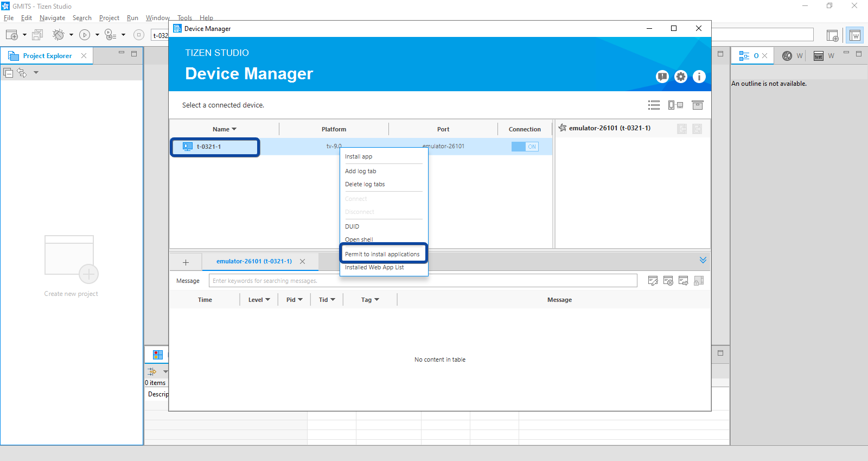This screenshot has height=461, width=868.
Task: Click the Port column header
Action: tap(443, 129)
